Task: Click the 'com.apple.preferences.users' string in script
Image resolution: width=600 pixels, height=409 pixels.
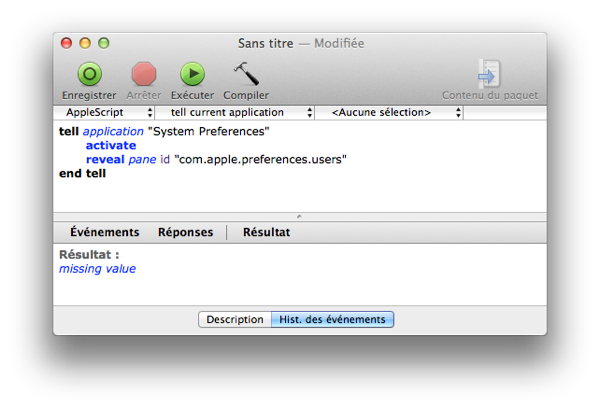Action: point(260,159)
